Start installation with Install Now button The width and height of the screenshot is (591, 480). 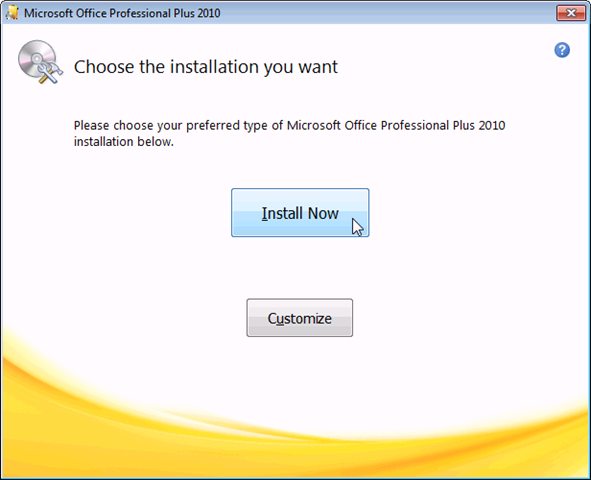click(300, 213)
